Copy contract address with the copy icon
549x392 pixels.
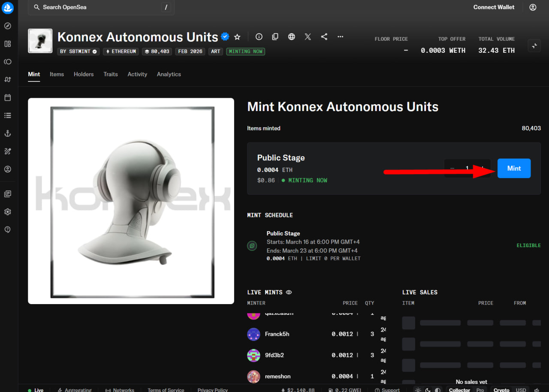coord(275,37)
